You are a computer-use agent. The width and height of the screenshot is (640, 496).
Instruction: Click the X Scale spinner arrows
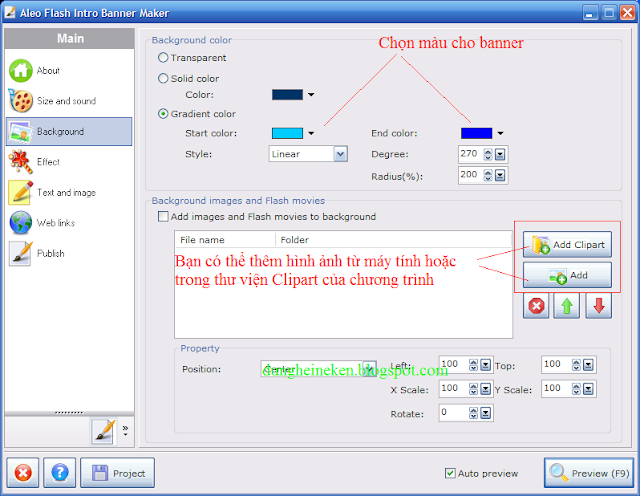(x=473, y=389)
